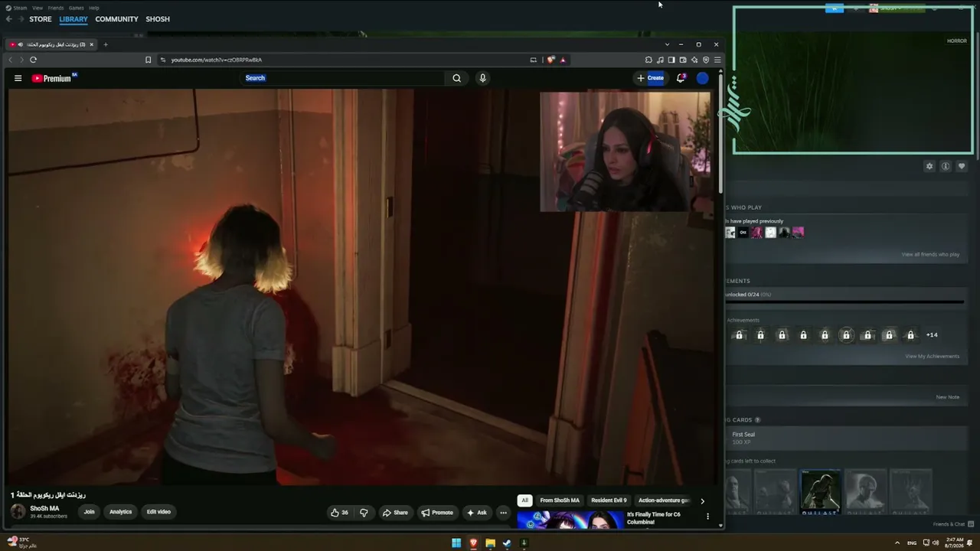Image resolution: width=980 pixels, height=551 pixels.
Task: Click the Edit video button
Action: 158,512
